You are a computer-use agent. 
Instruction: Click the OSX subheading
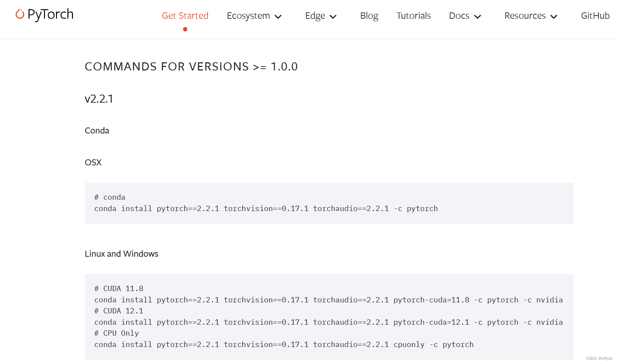tap(93, 163)
